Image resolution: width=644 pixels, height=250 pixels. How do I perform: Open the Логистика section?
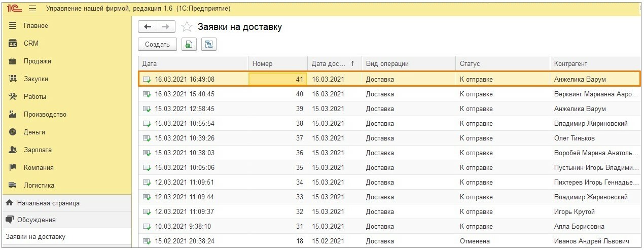tap(39, 185)
